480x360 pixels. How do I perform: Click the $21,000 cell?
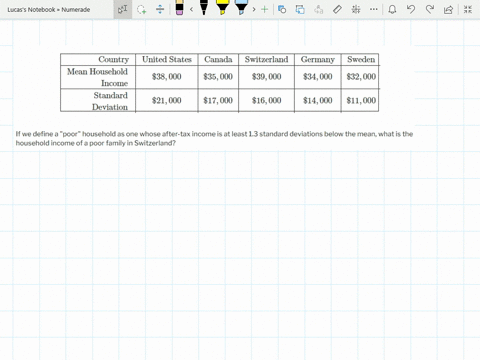[x=166, y=100]
